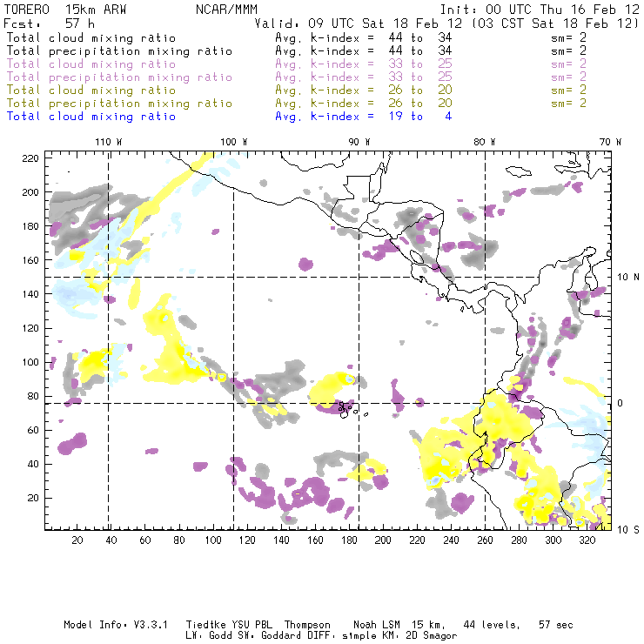The image size is (644, 644).
Task: Select the 'NCAR/MMM' header label
Action: (226, 10)
